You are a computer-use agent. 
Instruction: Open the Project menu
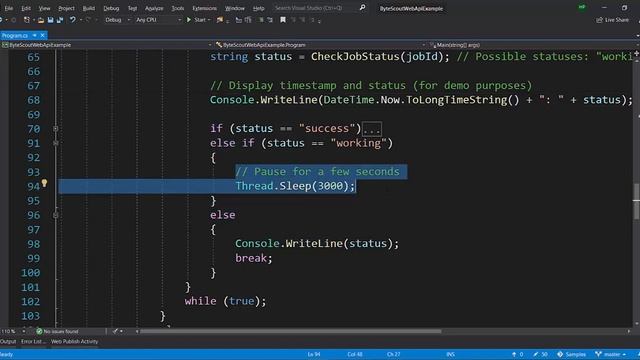pyautogui.click(x=66, y=8)
